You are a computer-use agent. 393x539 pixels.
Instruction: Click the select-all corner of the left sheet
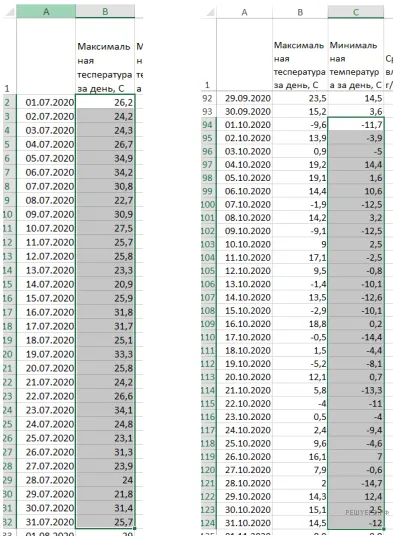[x=10, y=11]
